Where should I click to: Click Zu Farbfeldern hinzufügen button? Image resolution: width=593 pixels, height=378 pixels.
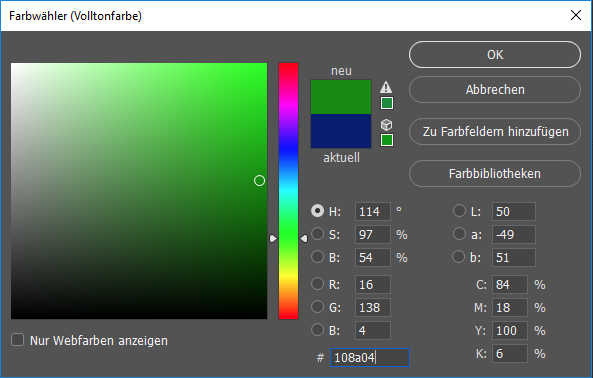[495, 132]
